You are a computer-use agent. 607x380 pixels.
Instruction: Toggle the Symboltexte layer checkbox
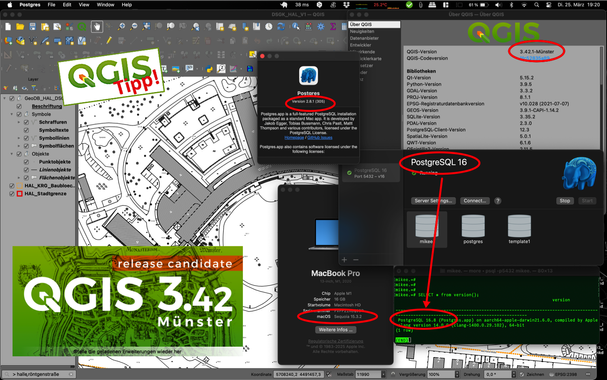(26, 130)
